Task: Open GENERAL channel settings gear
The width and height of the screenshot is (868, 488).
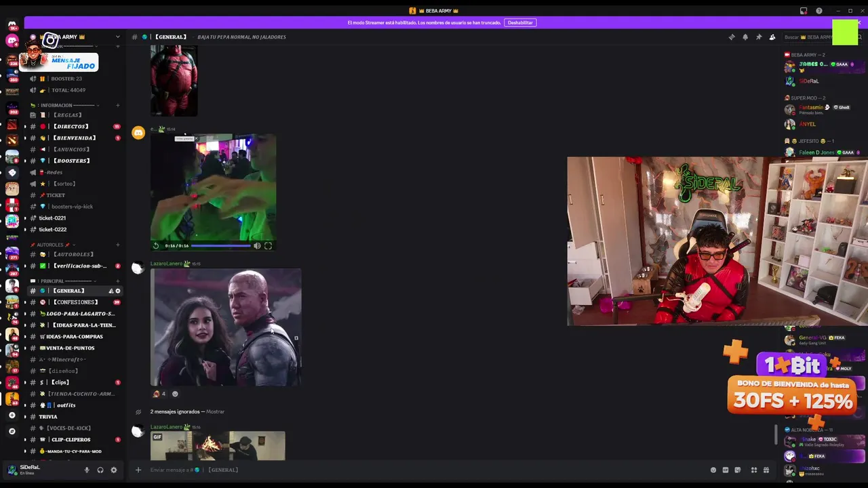Action: click(118, 291)
